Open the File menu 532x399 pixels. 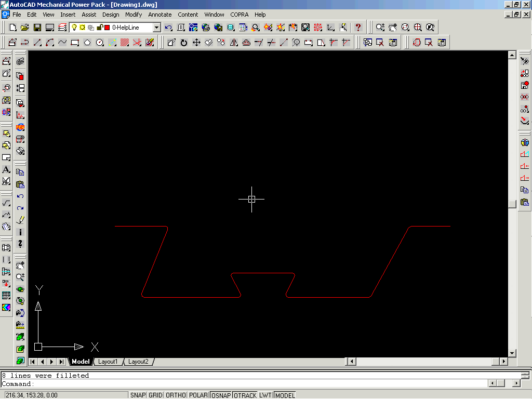tap(17, 15)
